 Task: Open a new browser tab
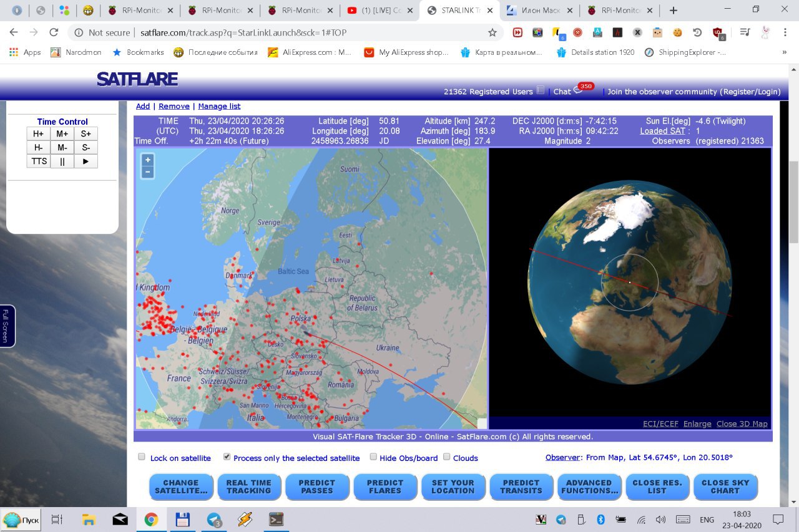point(673,11)
